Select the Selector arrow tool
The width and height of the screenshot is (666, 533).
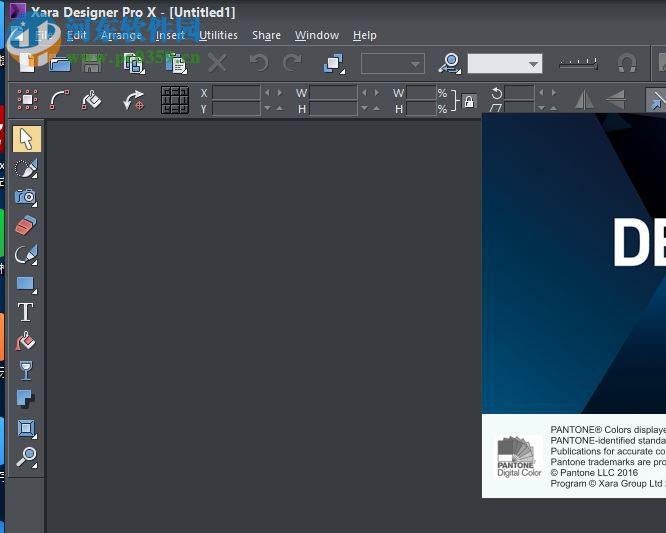pyautogui.click(x=27, y=139)
